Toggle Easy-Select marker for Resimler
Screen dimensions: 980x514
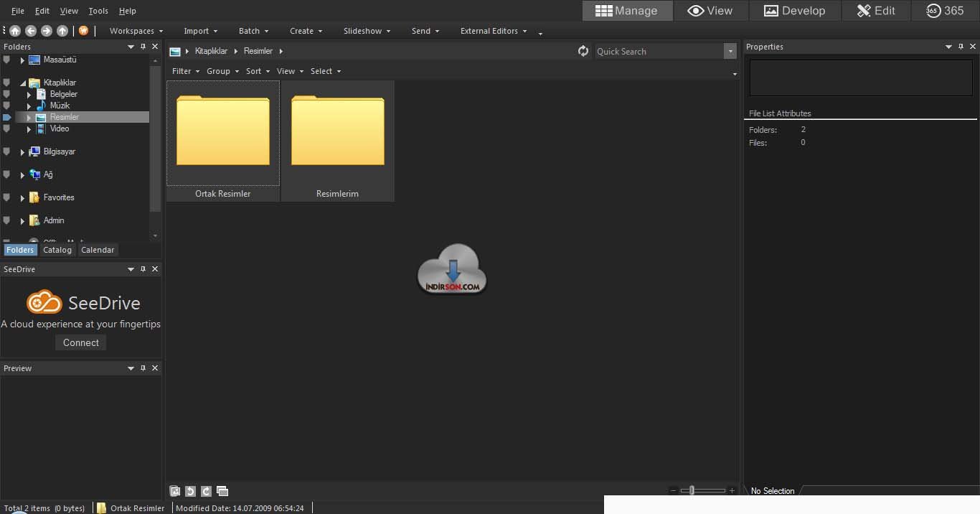click(6, 117)
